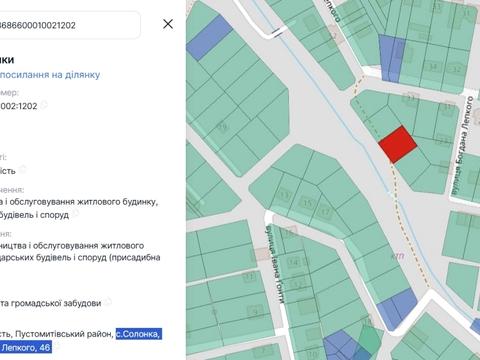This screenshot has width=480, height=360.
Task: Click the cadastral number search field
Action: 70,25
